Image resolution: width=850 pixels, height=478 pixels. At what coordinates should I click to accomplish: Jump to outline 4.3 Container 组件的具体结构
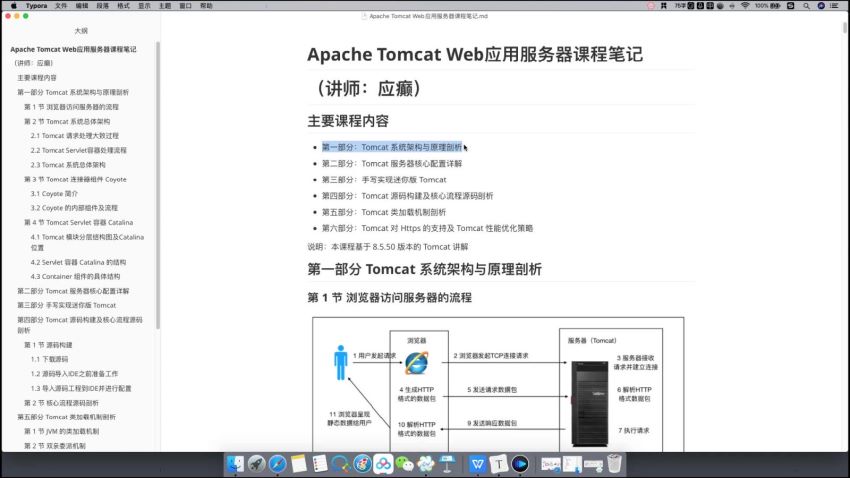(75, 276)
